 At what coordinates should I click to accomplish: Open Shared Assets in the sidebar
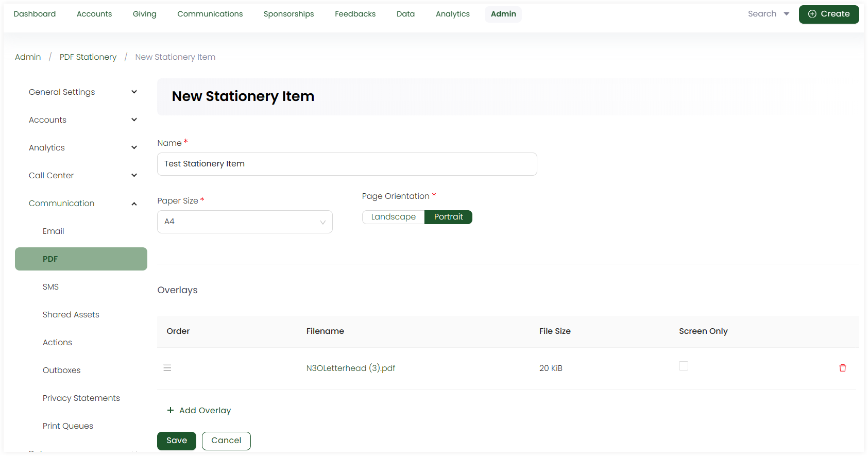click(x=71, y=315)
